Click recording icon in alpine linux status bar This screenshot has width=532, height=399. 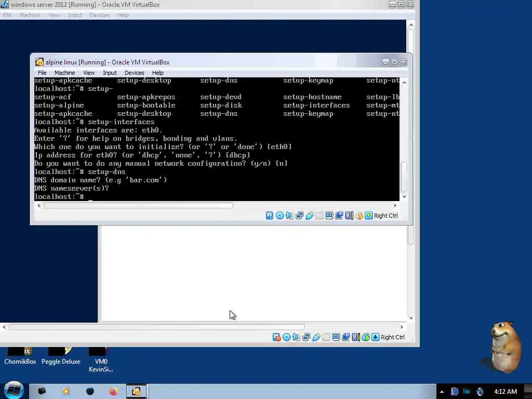[x=339, y=216]
